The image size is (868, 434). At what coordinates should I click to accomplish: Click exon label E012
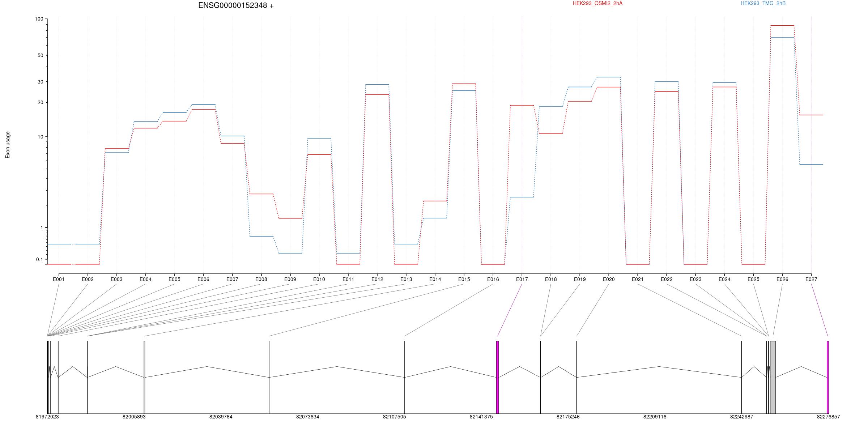[x=377, y=279]
